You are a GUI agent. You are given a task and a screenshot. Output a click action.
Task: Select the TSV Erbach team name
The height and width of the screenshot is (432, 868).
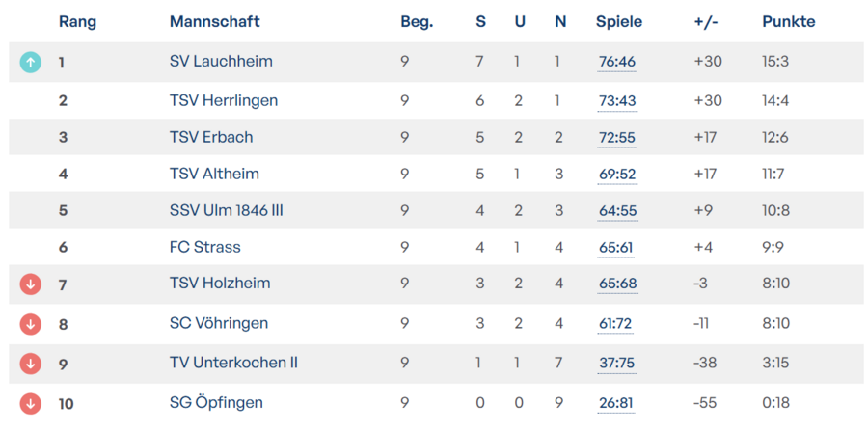pos(211,137)
